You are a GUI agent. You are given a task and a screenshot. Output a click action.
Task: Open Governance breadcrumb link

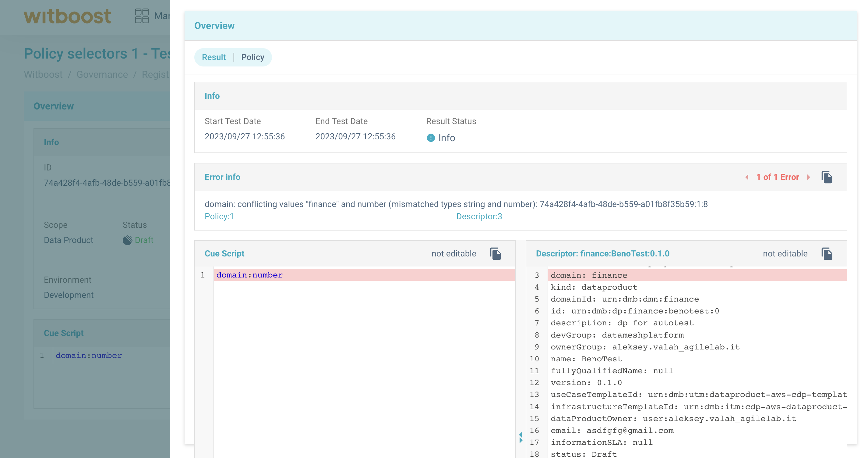[102, 74]
